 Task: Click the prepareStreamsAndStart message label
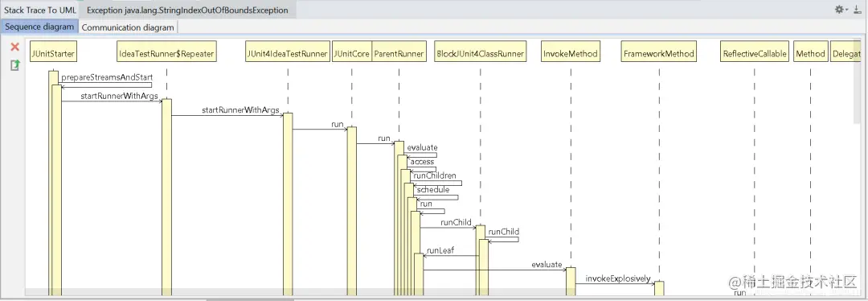tap(107, 77)
